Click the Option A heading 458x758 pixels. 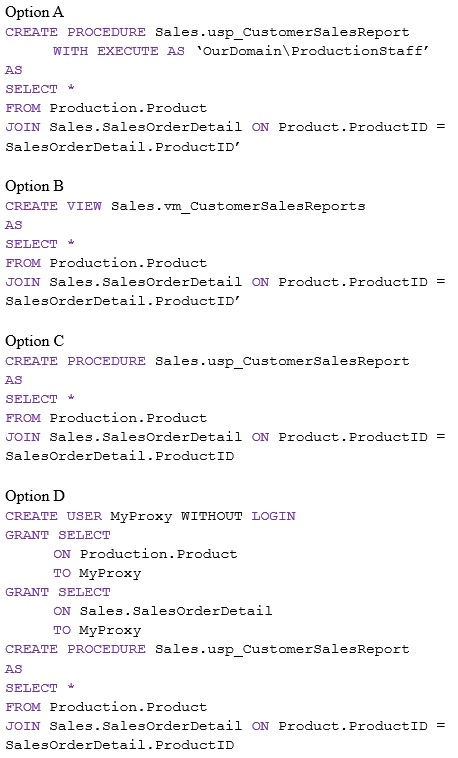(34, 12)
